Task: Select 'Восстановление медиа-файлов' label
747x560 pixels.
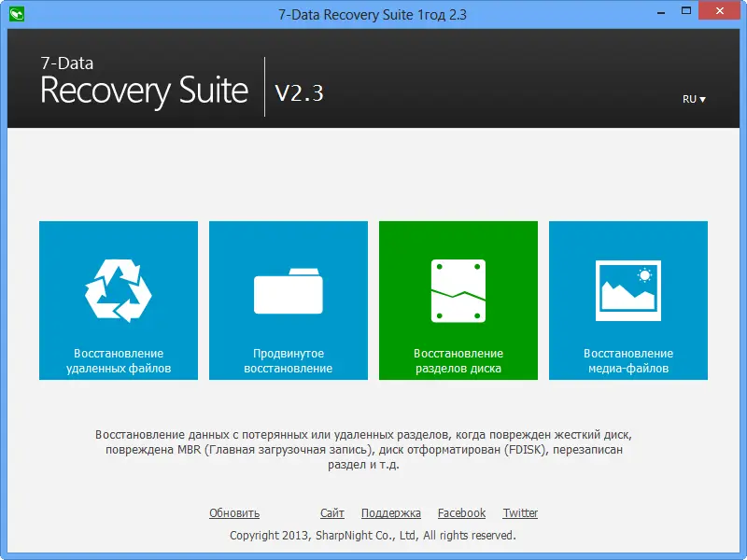Action: coord(627,360)
